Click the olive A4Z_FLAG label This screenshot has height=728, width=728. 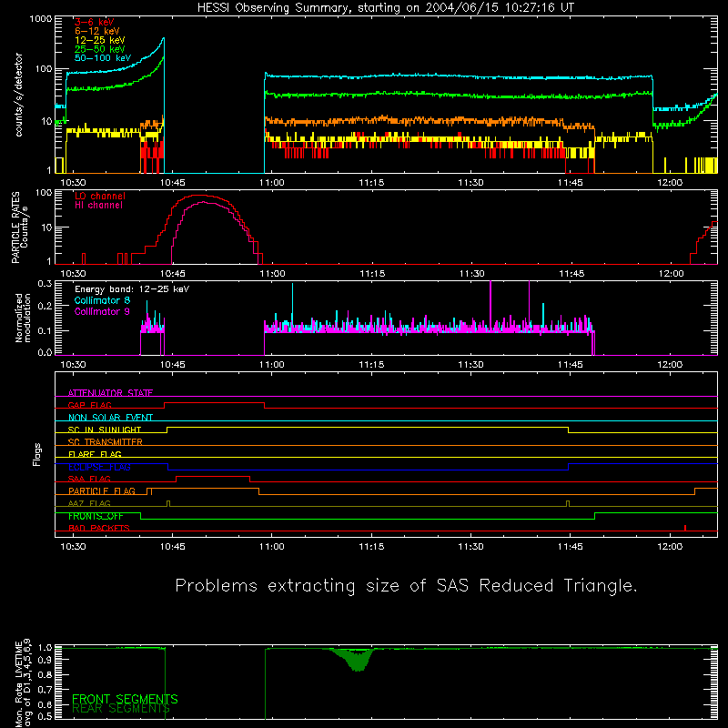point(89,503)
